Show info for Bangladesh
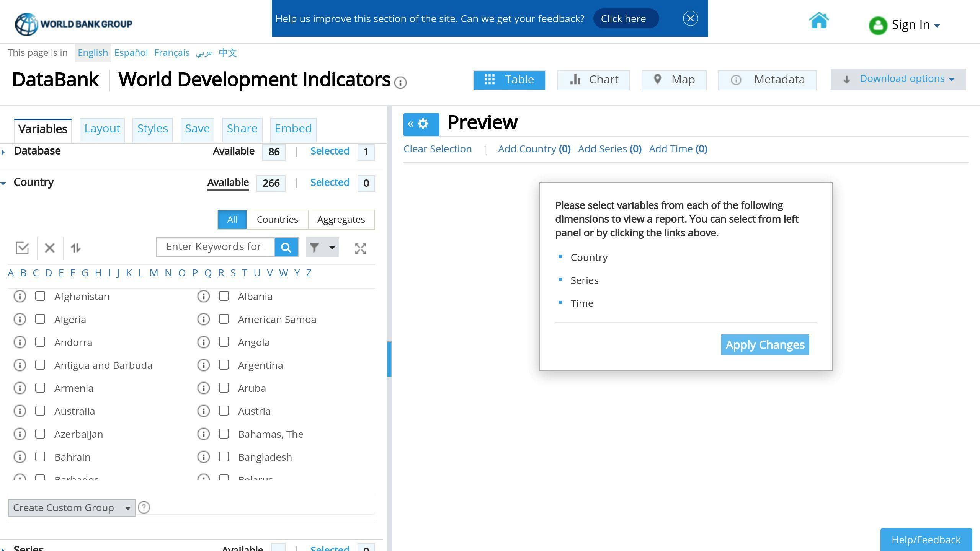Viewport: 980px width, 551px height. coord(204,457)
